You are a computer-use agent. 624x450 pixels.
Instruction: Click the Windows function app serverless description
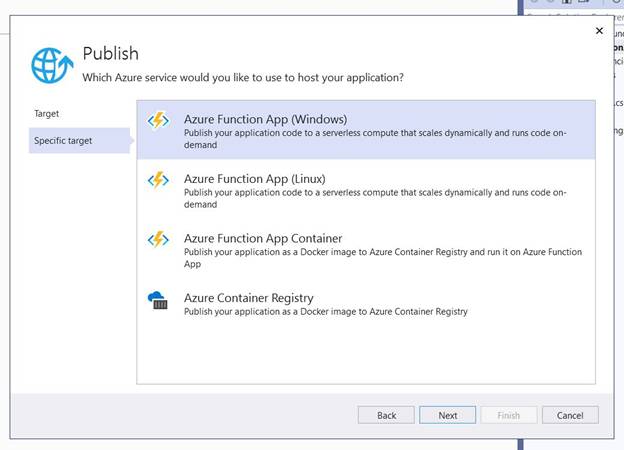point(375,138)
